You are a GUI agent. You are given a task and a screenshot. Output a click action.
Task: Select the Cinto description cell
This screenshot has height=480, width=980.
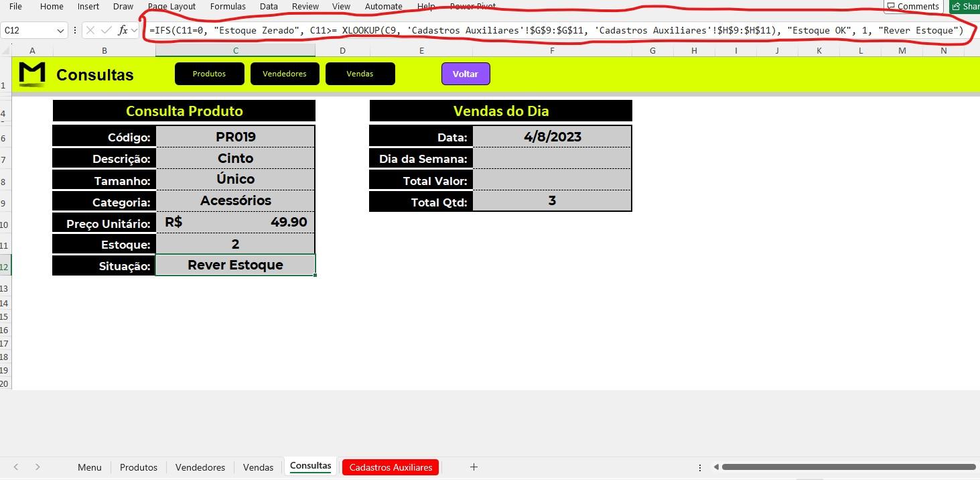(x=235, y=158)
